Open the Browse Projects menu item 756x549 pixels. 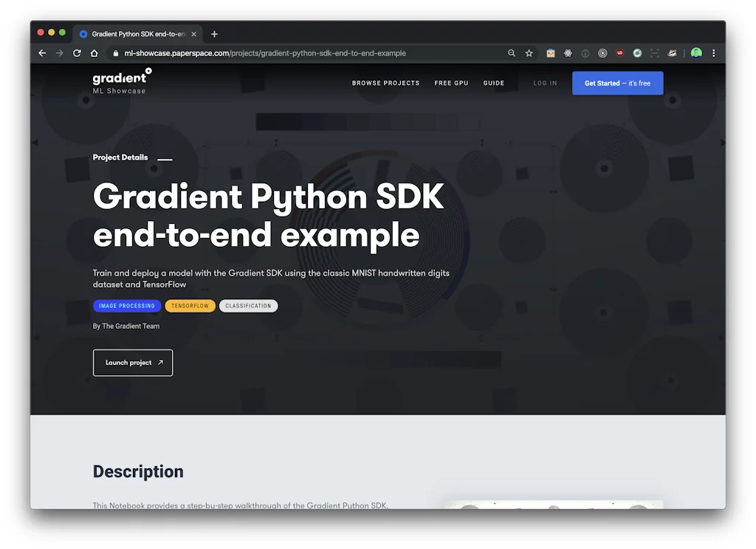tap(385, 83)
